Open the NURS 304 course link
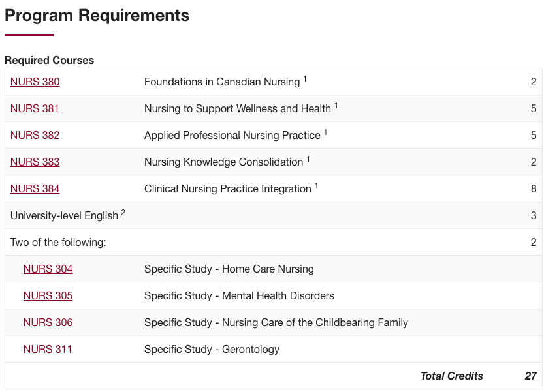This screenshot has height=392, width=559. pyautogui.click(x=48, y=269)
